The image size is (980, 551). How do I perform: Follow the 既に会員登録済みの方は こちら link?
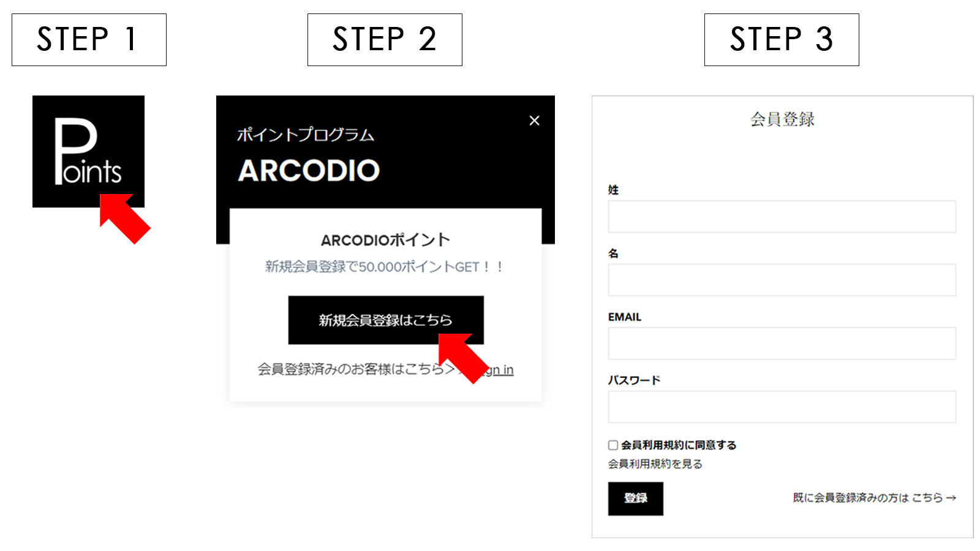(x=874, y=498)
